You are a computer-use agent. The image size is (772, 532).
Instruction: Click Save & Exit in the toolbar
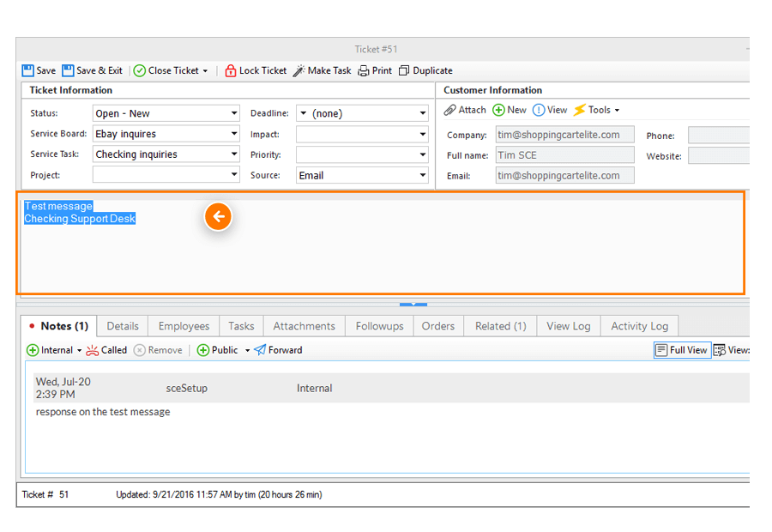point(92,70)
